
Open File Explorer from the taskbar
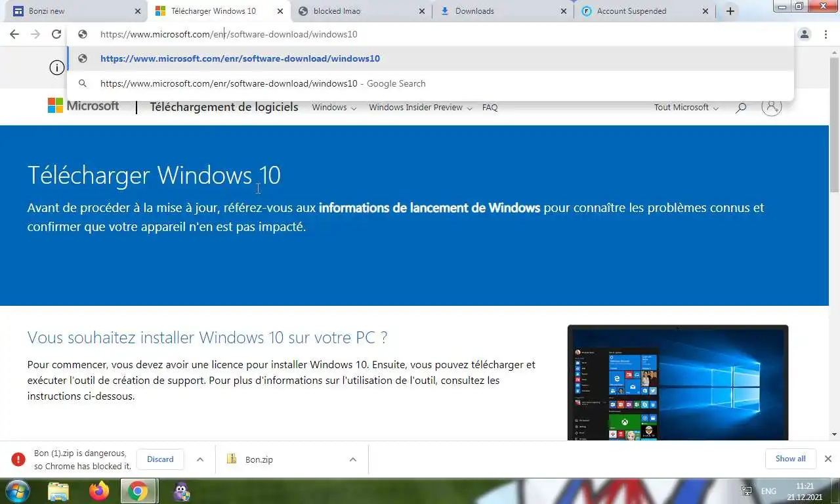58,491
